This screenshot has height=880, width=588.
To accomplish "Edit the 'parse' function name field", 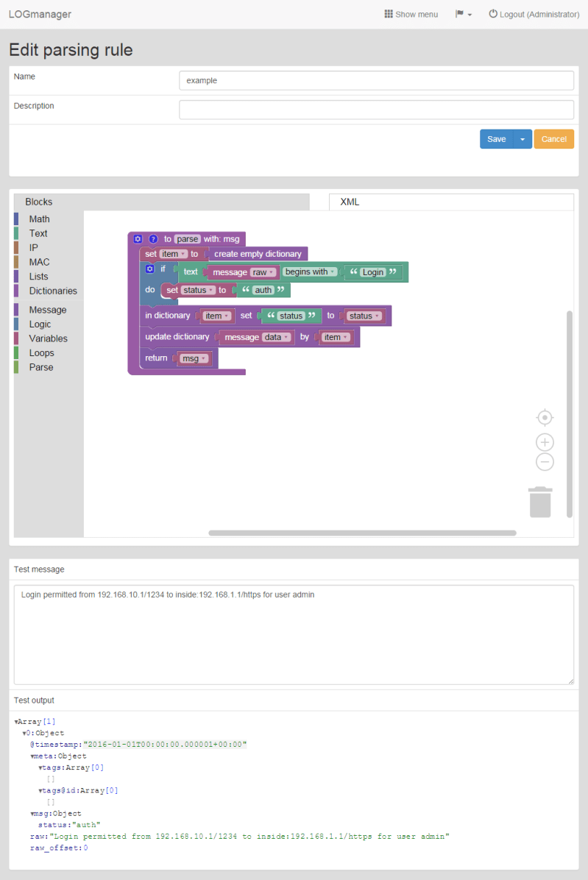I will click(x=188, y=239).
